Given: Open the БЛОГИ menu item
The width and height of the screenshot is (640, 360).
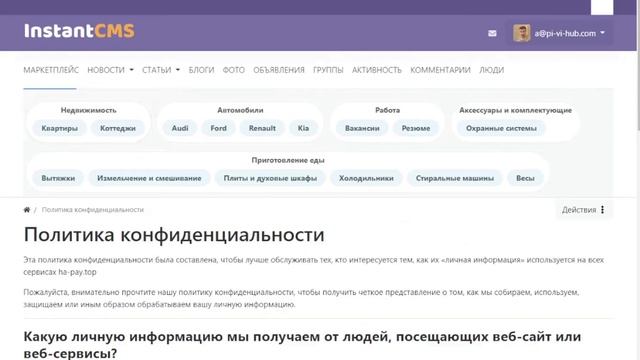Looking at the screenshot, I should tap(201, 70).
